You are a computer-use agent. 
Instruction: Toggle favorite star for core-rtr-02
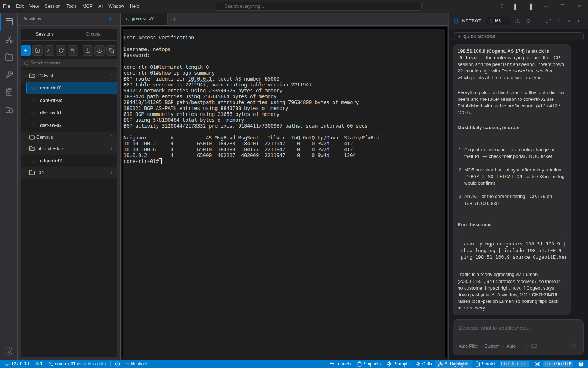coord(33,100)
